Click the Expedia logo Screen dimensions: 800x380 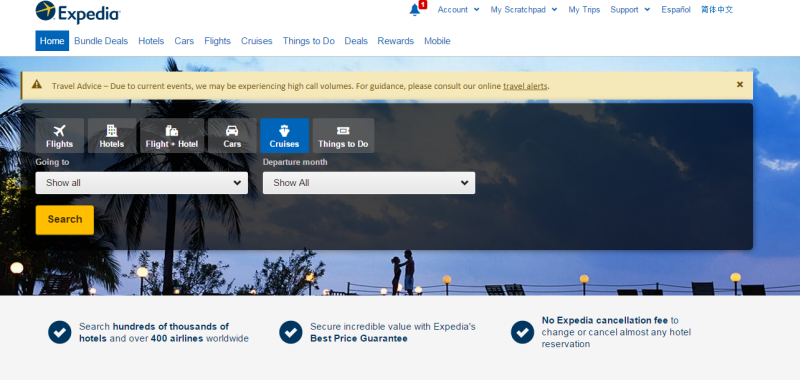78,12
